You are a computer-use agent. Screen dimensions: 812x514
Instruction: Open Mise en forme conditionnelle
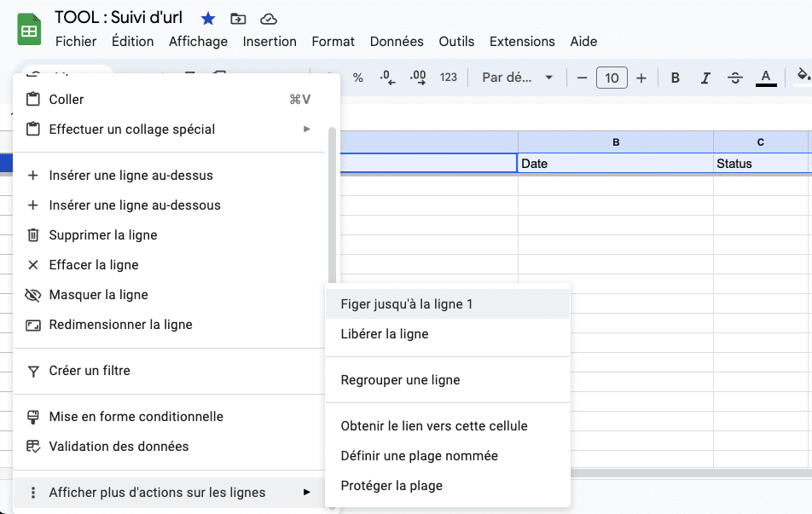pyautogui.click(x=170, y=417)
